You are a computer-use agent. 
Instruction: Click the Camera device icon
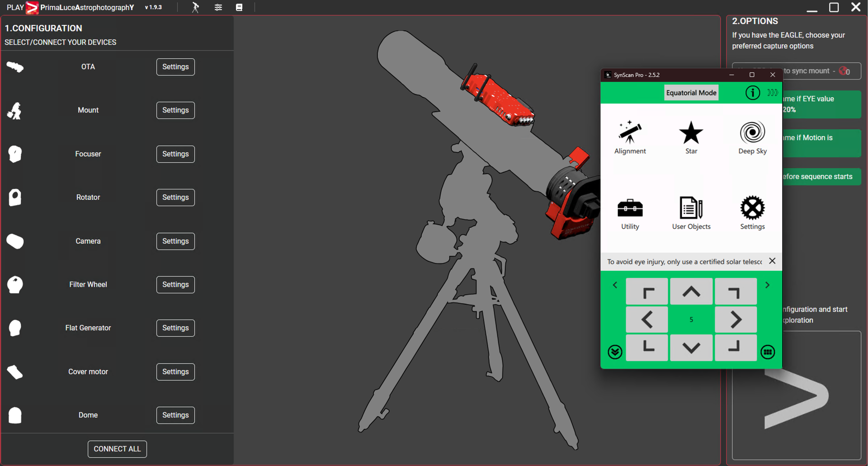click(15, 241)
